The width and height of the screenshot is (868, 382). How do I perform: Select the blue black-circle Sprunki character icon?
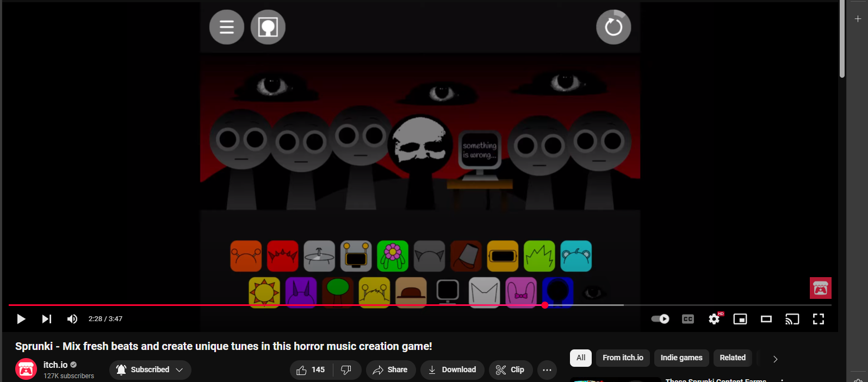pos(558,292)
